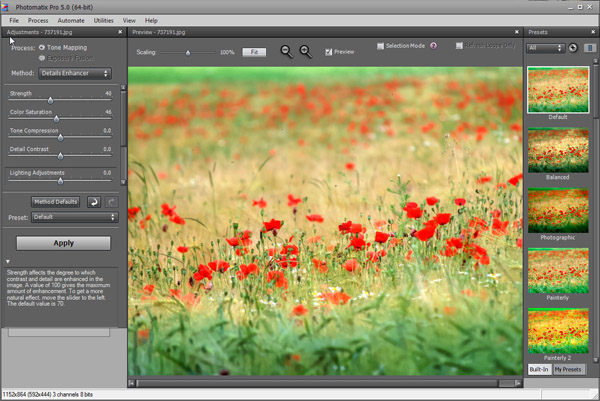Click the redo arrow icon in Adjustments

point(110,201)
